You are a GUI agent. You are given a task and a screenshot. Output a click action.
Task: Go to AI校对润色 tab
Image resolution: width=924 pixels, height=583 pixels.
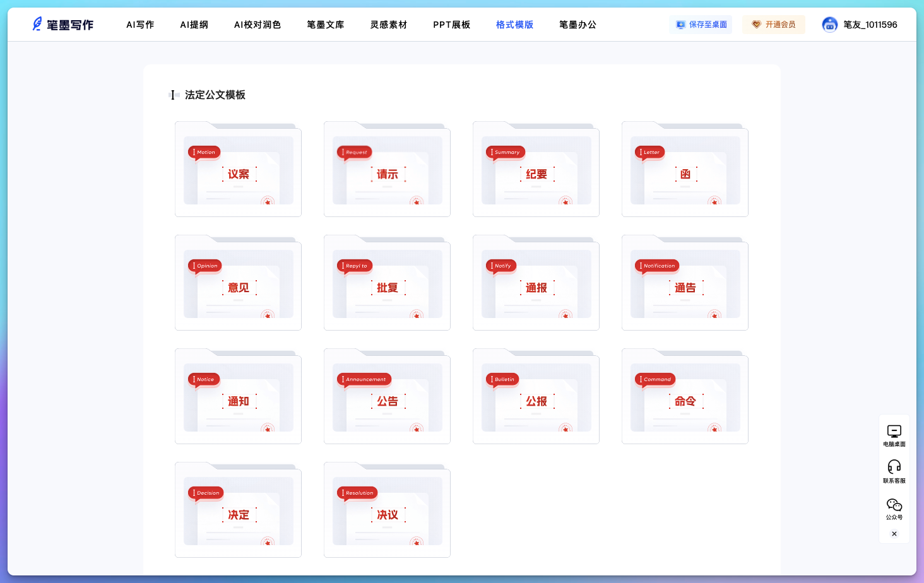[x=258, y=25]
